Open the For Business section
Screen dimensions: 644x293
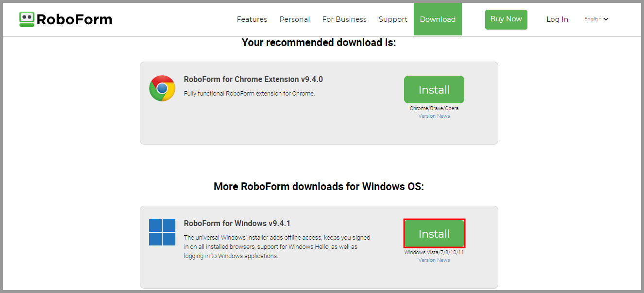click(344, 19)
